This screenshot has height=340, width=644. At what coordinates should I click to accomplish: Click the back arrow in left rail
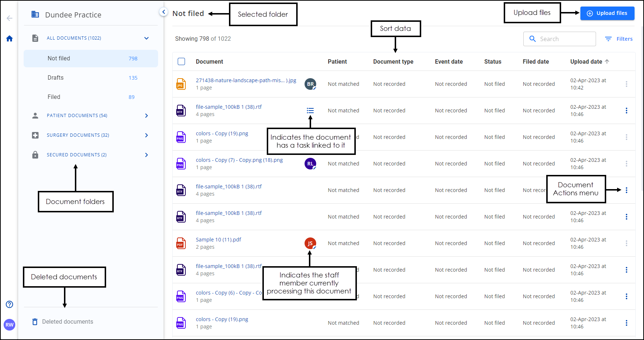(x=9, y=18)
